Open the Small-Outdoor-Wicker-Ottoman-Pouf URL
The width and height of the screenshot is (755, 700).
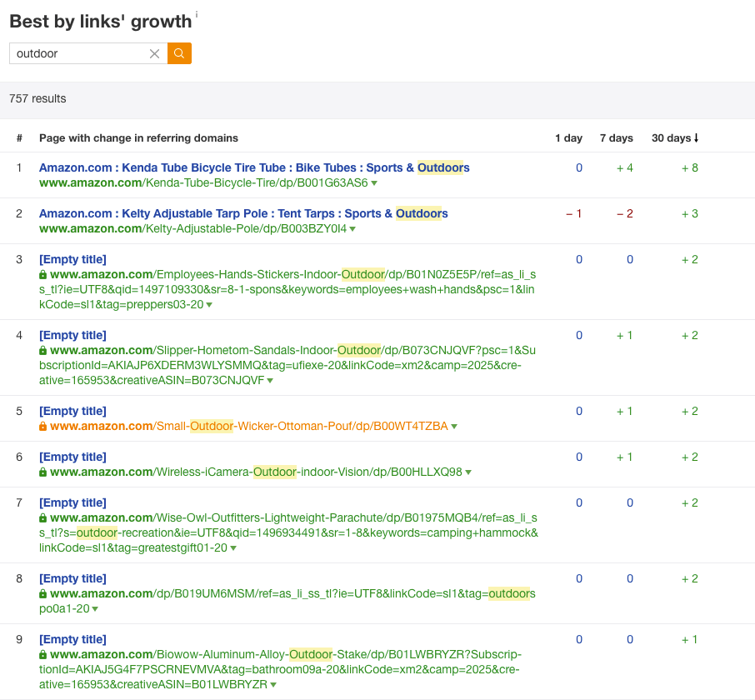click(249, 426)
